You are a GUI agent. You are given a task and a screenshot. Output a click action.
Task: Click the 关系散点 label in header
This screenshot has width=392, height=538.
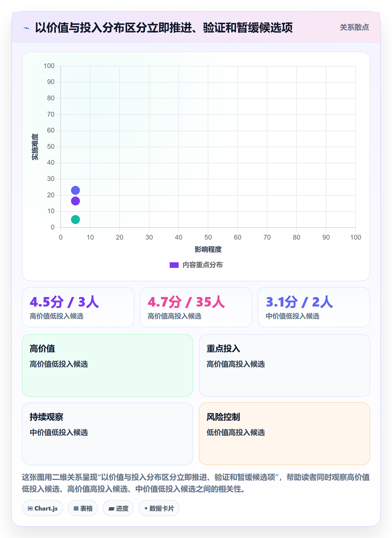tap(354, 27)
